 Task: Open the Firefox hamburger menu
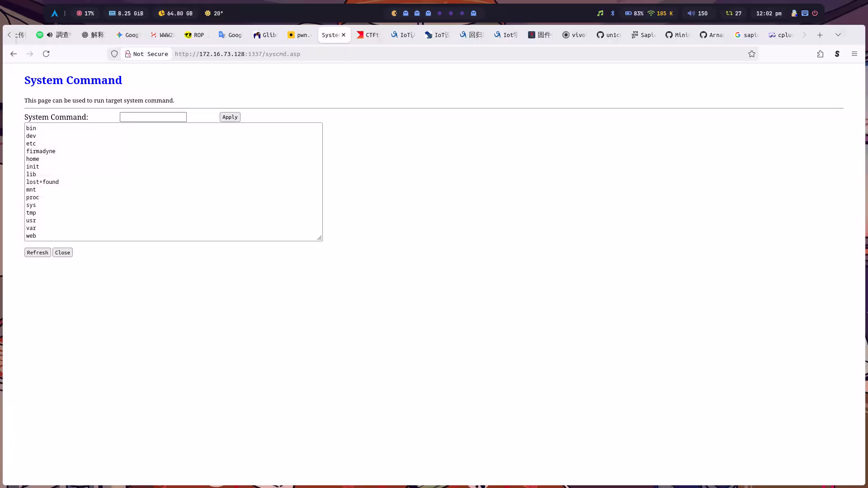coord(854,54)
